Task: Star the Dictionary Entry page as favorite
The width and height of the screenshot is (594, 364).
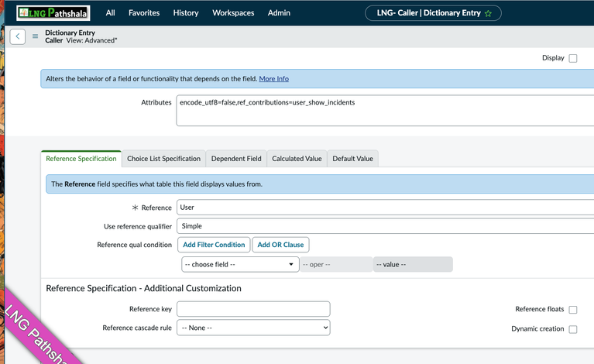Action: click(488, 13)
